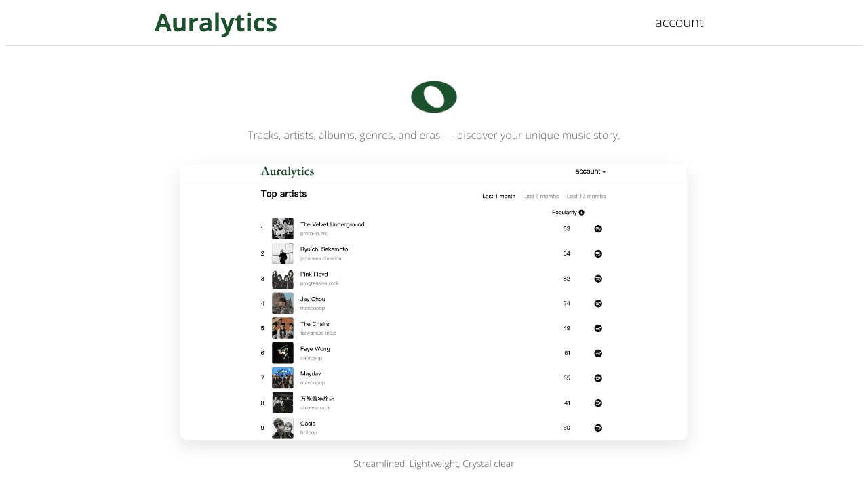Switch to the Last 12 months tab
The image size is (868, 488).
[x=586, y=196]
